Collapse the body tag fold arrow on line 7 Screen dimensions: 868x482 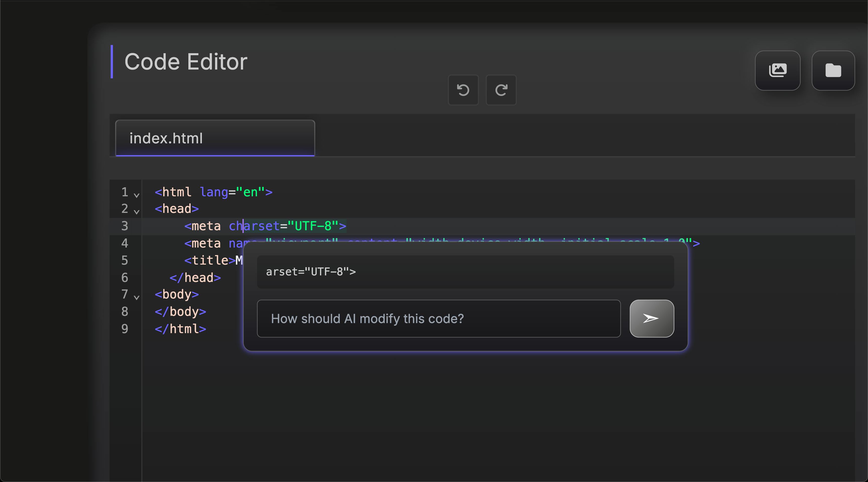136,297
